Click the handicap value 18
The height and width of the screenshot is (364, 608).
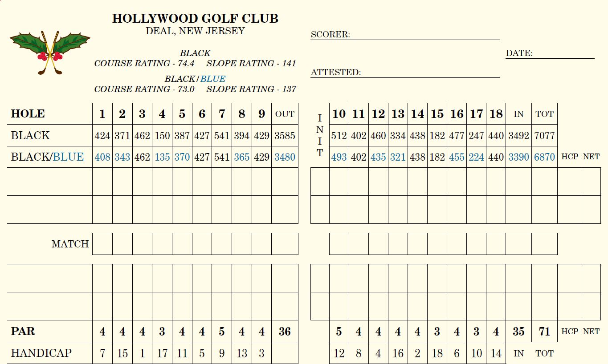437,353
